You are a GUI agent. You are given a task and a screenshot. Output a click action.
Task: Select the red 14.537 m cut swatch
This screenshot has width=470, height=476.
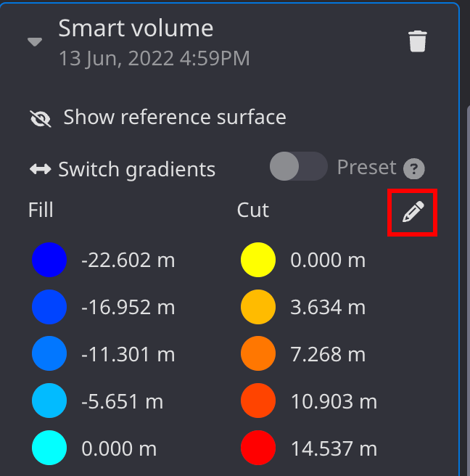coord(258,448)
